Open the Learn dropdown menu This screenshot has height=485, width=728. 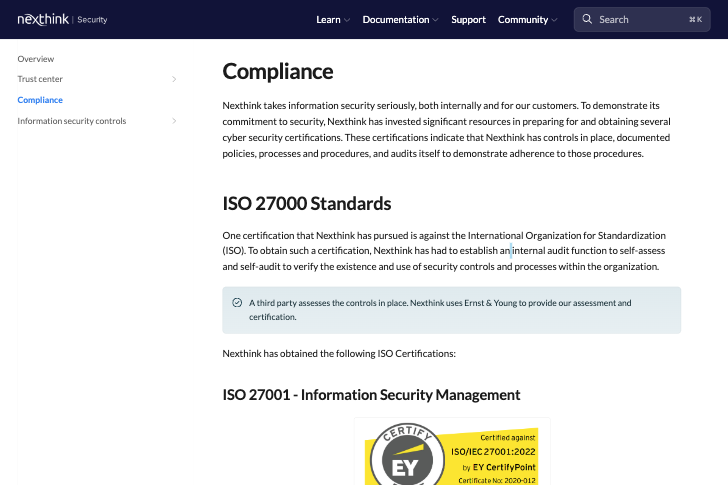pyautogui.click(x=332, y=19)
